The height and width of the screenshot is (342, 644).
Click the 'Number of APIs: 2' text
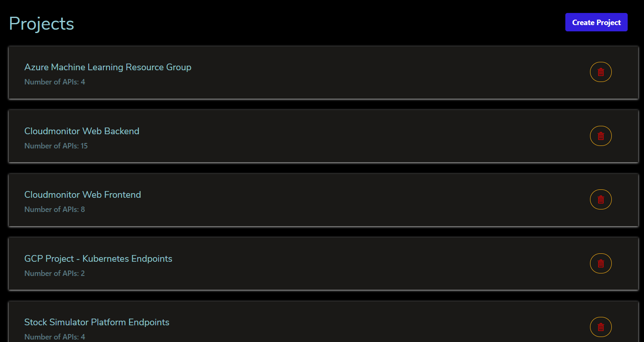(x=55, y=273)
